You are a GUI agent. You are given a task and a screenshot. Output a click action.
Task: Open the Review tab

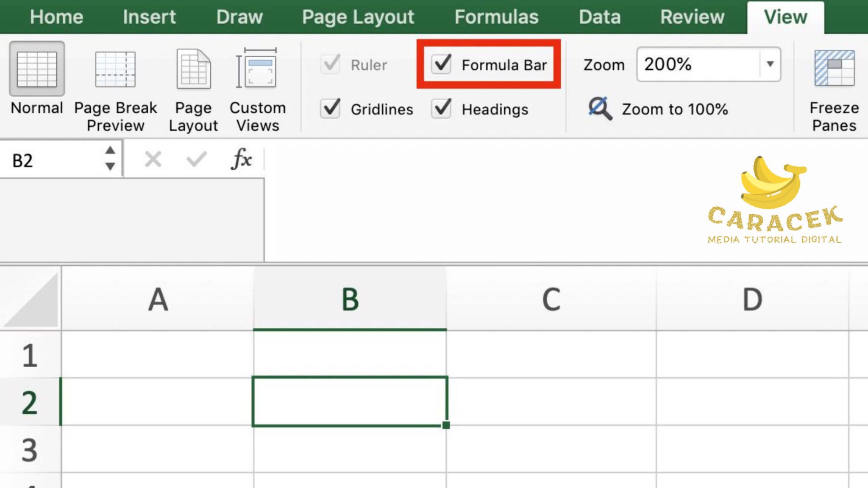pos(691,17)
